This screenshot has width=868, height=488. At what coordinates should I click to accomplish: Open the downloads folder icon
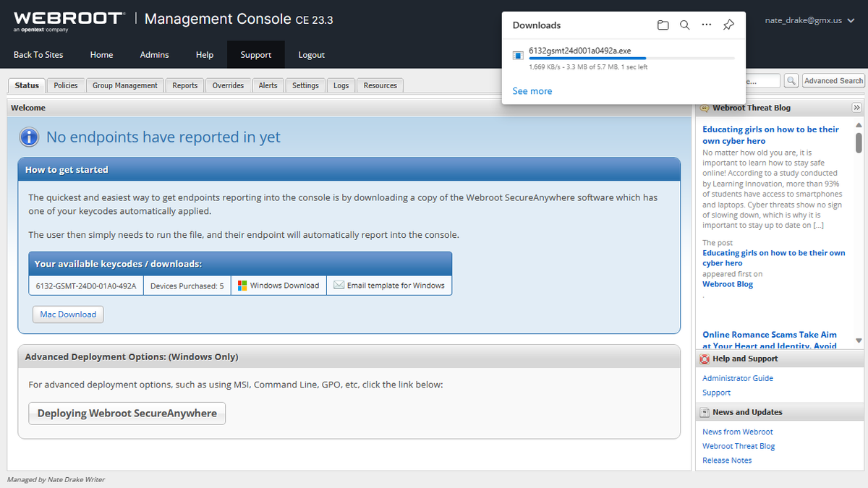(x=663, y=25)
